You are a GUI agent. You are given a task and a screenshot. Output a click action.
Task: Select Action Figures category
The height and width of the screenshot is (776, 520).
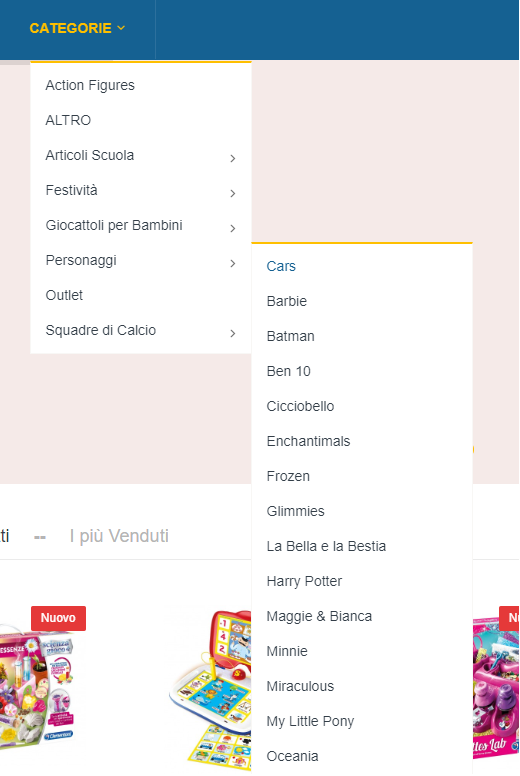click(x=90, y=86)
